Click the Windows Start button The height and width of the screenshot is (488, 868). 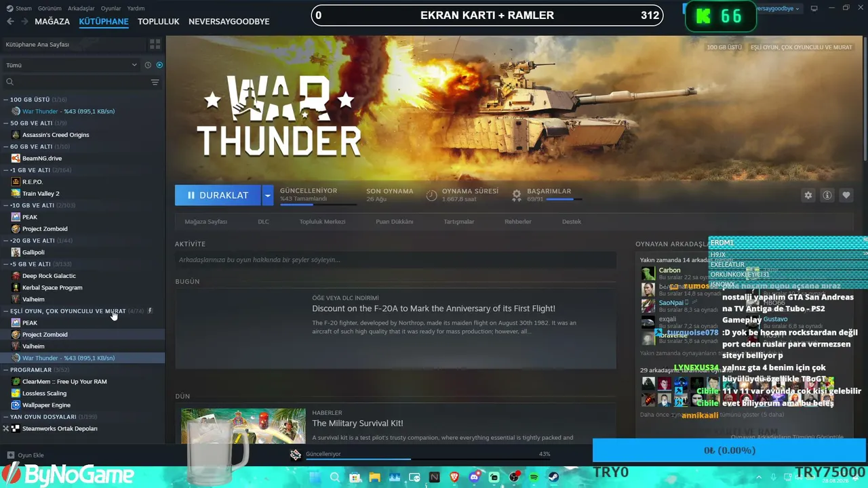coord(315,477)
